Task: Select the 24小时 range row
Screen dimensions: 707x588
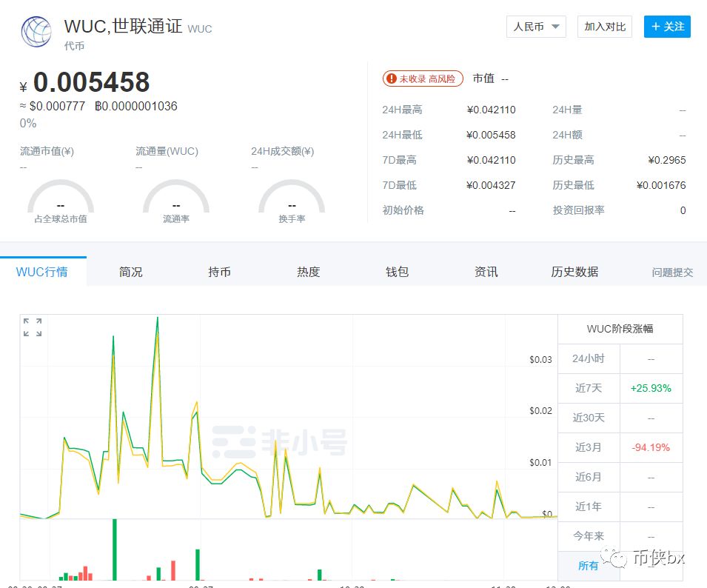Action: [x=620, y=359]
